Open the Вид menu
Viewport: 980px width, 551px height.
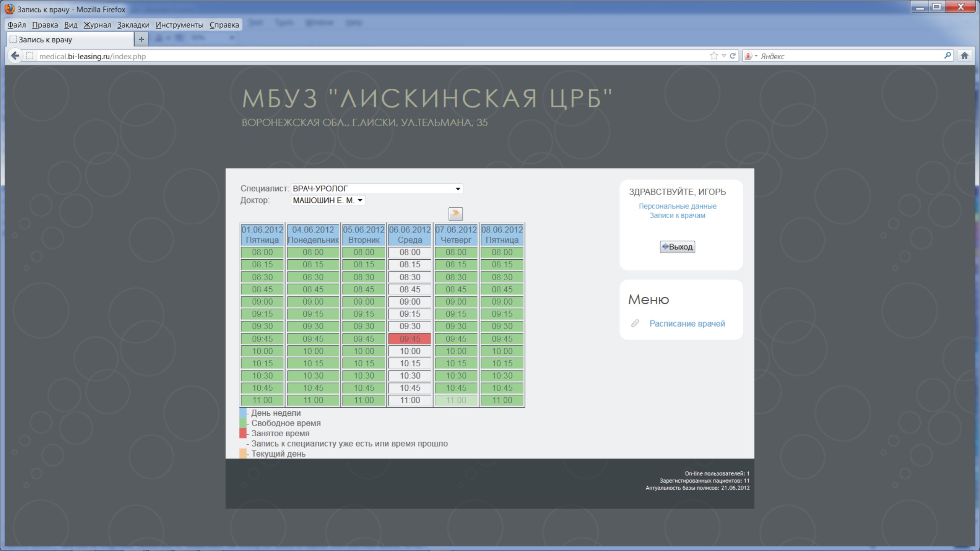pos(70,25)
